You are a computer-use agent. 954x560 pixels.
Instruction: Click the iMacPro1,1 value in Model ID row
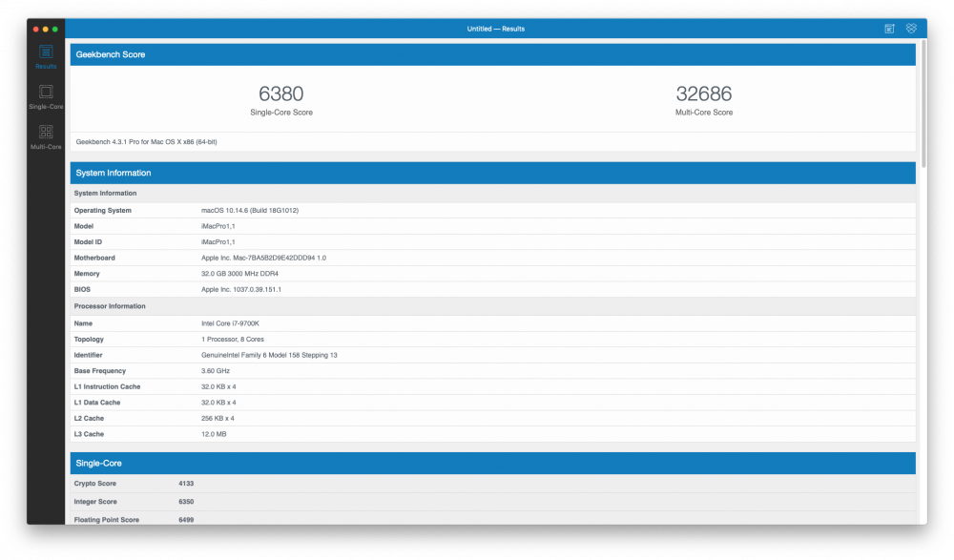[218, 242]
